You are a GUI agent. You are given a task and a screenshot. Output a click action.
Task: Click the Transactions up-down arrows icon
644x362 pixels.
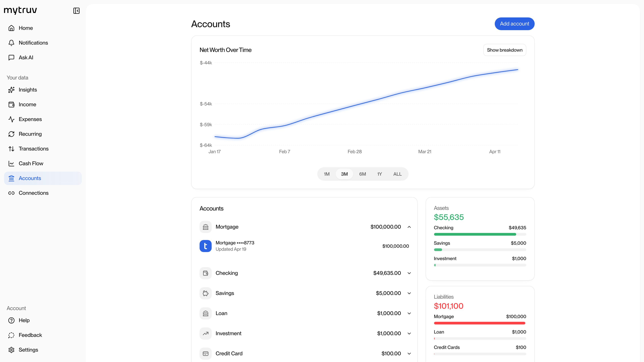(11, 149)
